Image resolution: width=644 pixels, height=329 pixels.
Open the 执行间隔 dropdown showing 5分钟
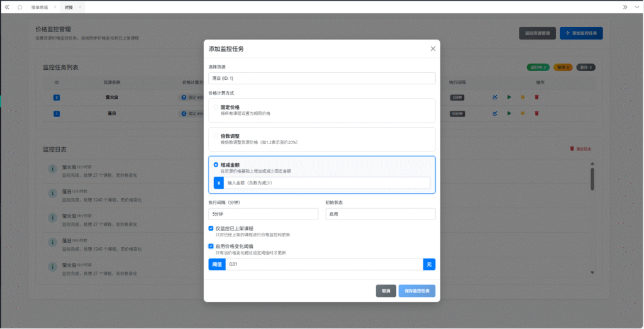click(x=263, y=214)
